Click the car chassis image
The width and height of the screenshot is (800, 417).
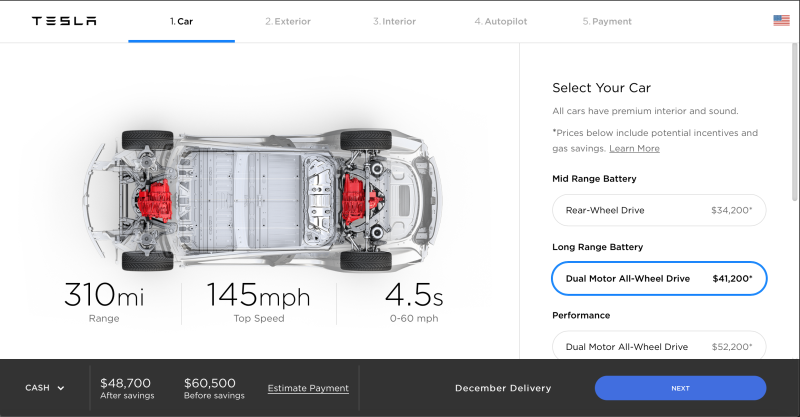click(x=260, y=198)
